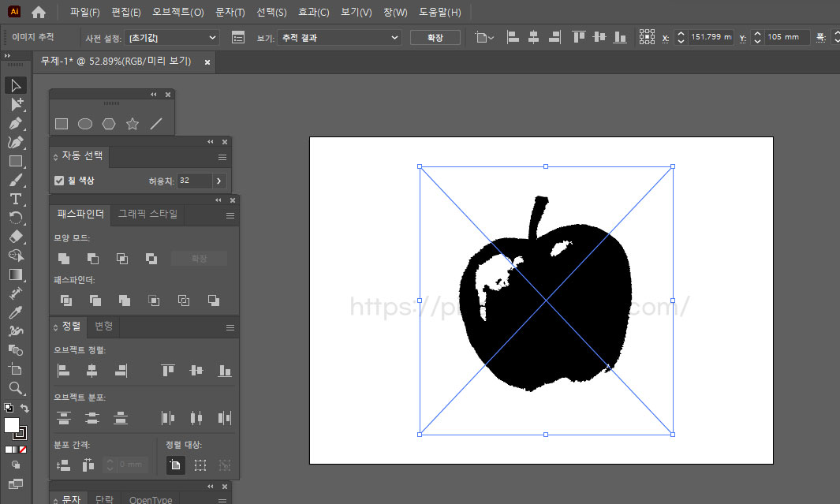Screen dimensions: 840x504
Task: Open the Pathfinder panel options menu
Action: (230, 216)
